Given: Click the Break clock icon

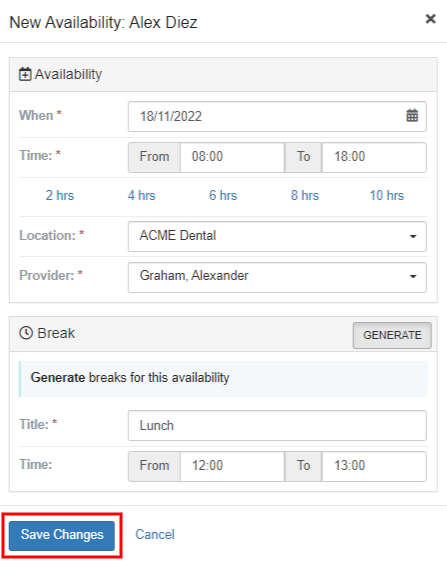Looking at the screenshot, I should pyautogui.click(x=26, y=333).
